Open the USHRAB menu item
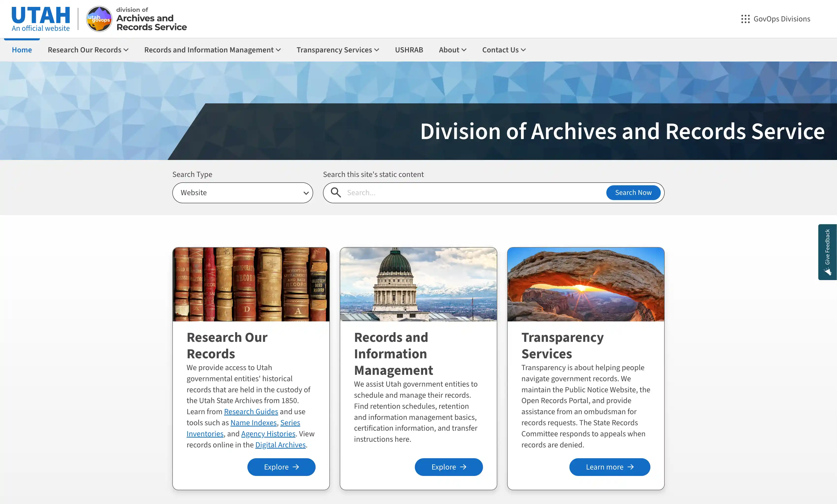Viewport: 837px width, 504px height. [409, 50]
